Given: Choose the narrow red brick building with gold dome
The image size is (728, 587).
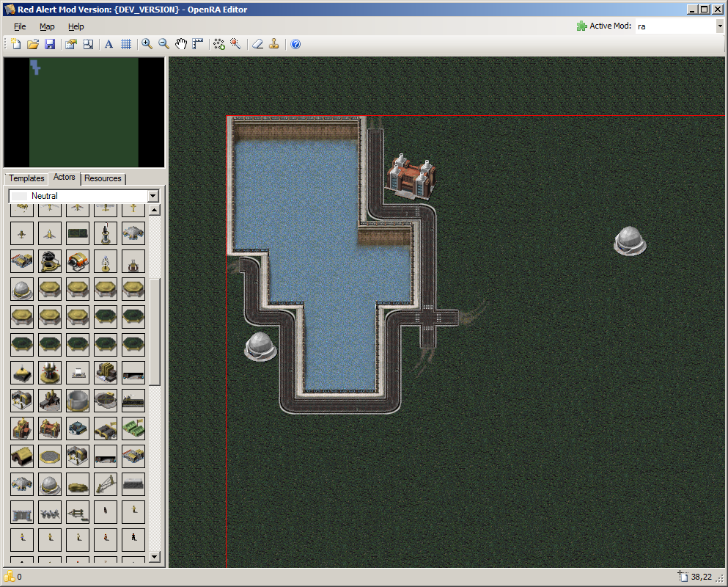Looking at the screenshot, I should pyautogui.click(x=22, y=429).
